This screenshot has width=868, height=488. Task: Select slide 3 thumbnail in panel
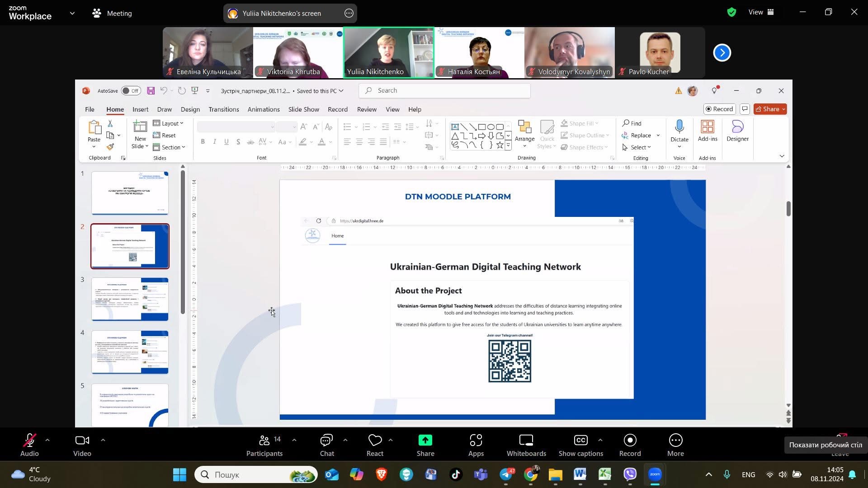[x=130, y=299]
